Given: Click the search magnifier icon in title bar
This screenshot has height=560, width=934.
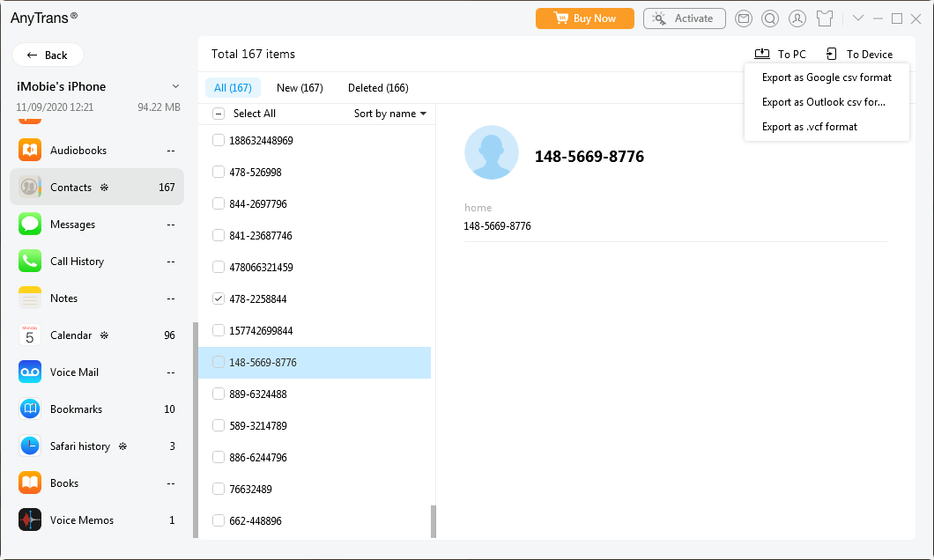Looking at the screenshot, I should pyautogui.click(x=770, y=18).
